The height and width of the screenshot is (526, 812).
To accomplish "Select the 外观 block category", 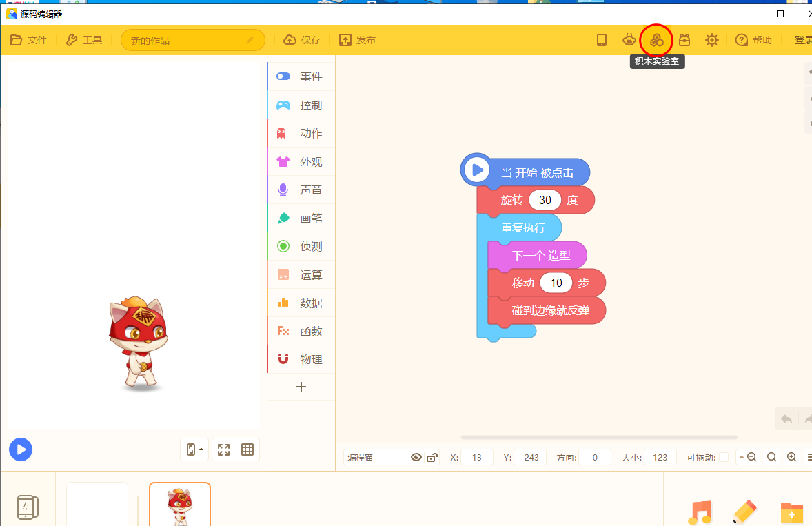I will [x=301, y=161].
